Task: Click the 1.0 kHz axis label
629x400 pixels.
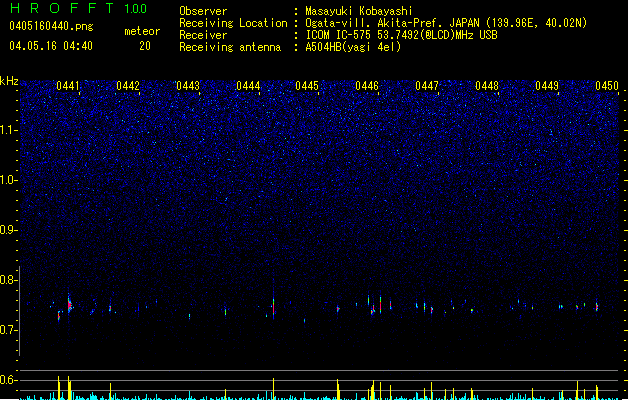Action: pos(8,180)
